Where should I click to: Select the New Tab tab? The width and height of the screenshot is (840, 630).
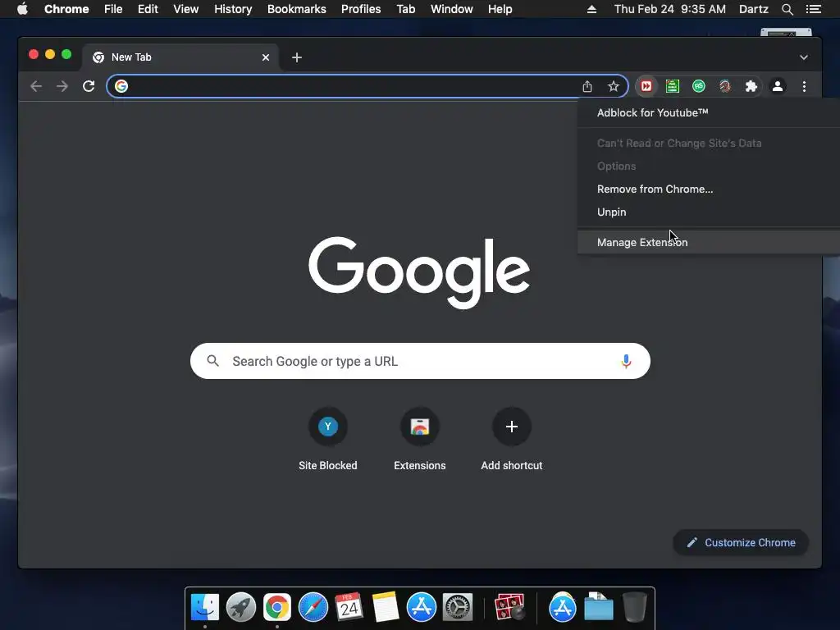coord(180,57)
